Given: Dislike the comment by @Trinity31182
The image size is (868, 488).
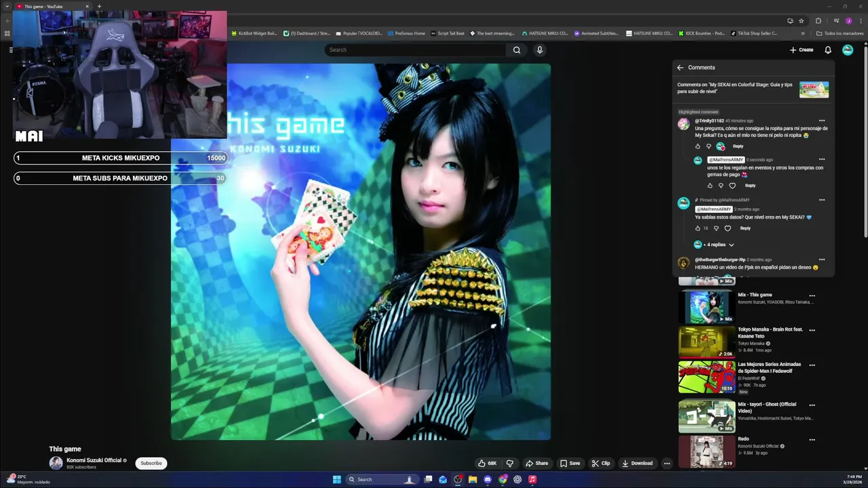Looking at the screenshot, I should (709, 146).
